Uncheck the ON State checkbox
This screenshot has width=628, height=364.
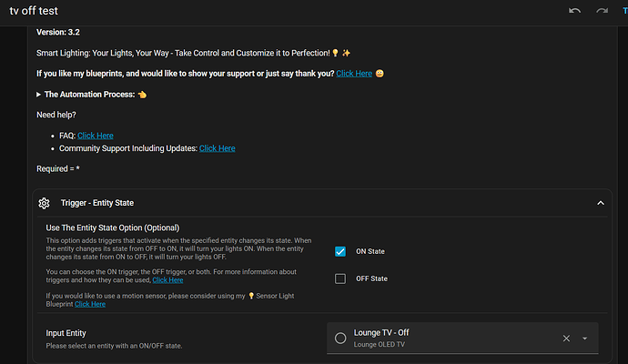(340, 252)
